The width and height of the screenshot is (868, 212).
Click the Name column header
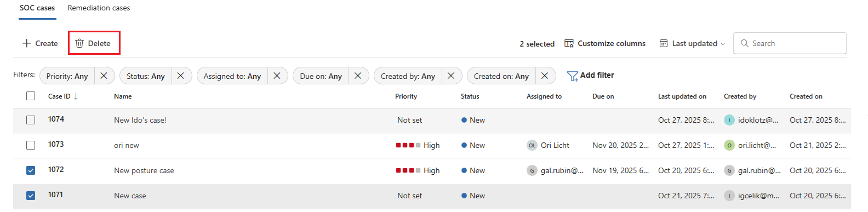pos(123,96)
